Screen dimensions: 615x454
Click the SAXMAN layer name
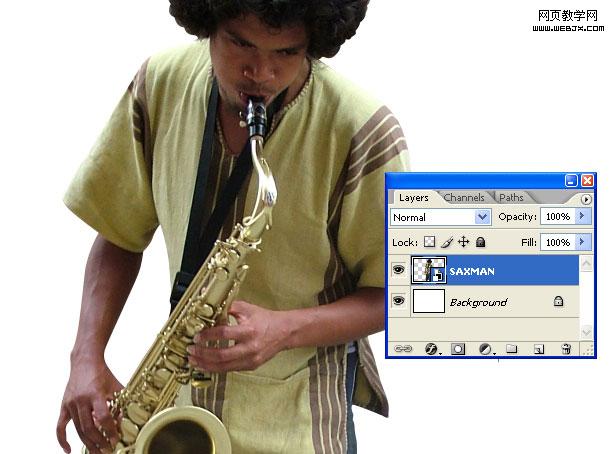472,271
